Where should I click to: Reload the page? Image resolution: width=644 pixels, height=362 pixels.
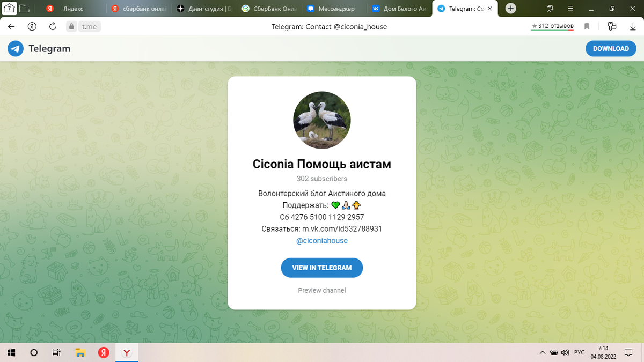[53, 26]
